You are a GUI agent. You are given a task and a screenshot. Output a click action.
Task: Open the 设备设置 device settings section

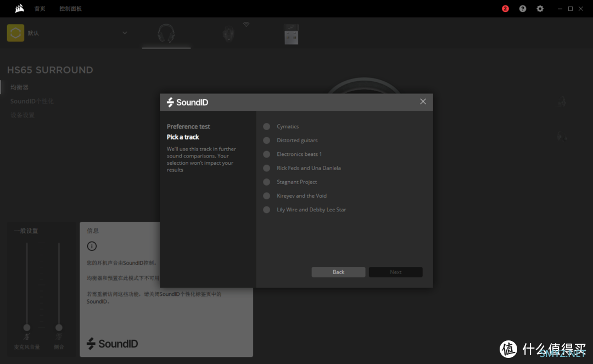[x=23, y=115]
